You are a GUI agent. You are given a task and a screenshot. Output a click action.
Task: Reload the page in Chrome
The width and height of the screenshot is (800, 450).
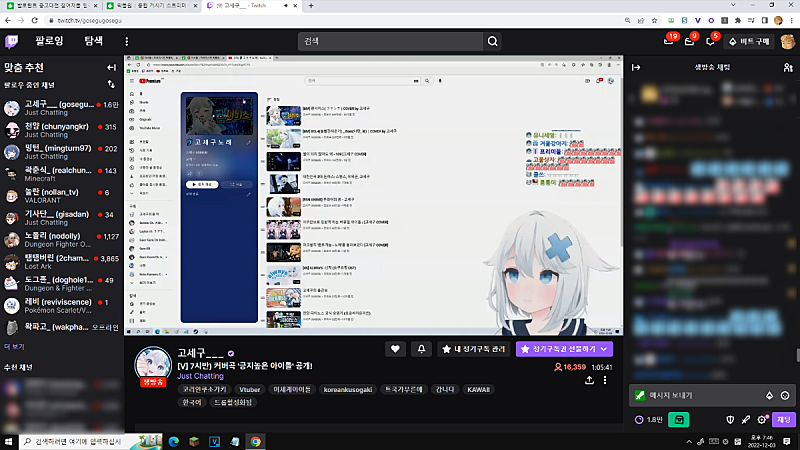tap(34, 20)
